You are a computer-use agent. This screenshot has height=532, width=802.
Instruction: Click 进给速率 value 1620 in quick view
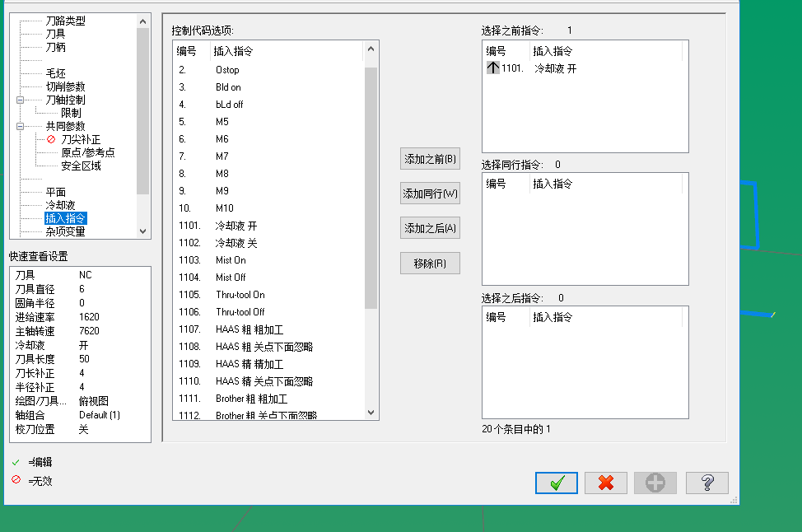89,317
